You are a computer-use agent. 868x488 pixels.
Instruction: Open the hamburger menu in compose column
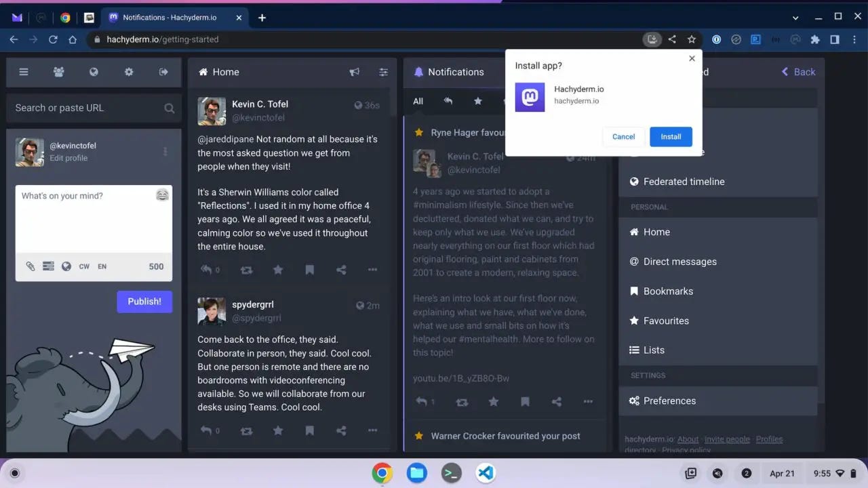coord(24,72)
